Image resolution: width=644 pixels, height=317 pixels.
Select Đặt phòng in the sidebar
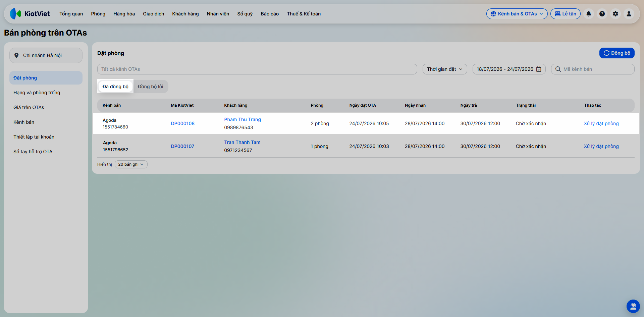click(x=46, y=78)
